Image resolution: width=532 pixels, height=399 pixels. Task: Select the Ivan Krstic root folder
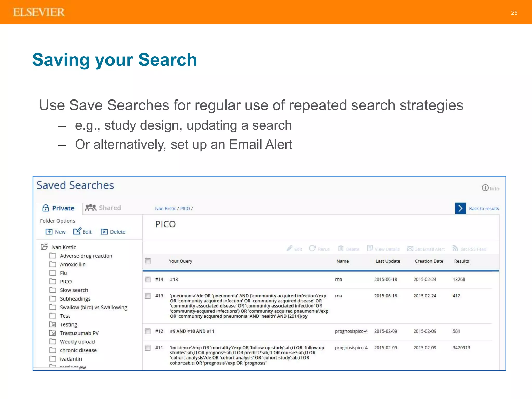pos(64,247)
